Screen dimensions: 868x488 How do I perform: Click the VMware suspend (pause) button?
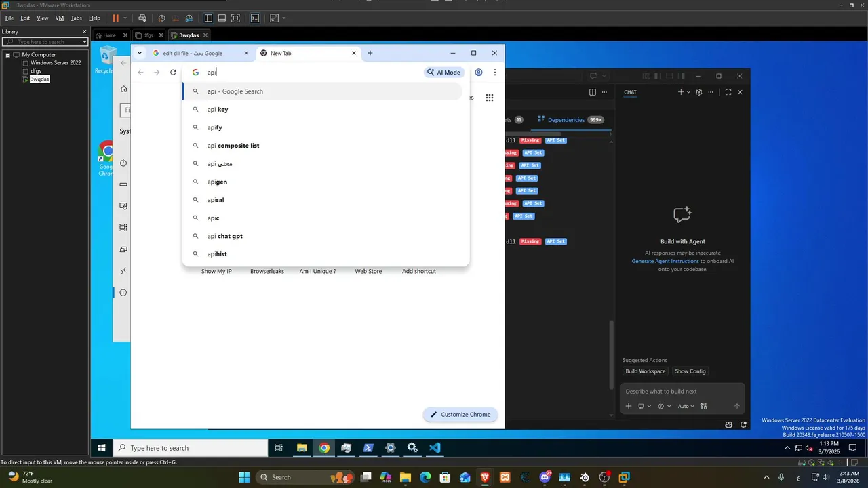coord(115,18)
